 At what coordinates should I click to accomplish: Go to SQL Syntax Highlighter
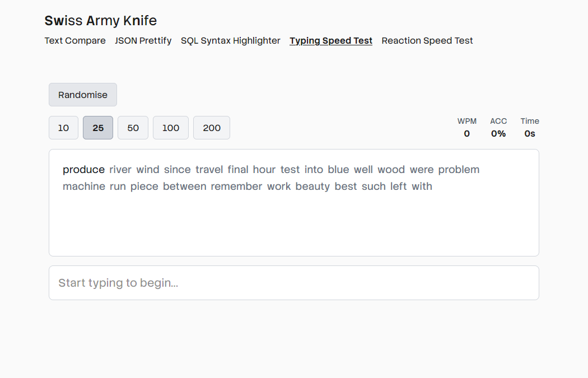pos(231,40)
